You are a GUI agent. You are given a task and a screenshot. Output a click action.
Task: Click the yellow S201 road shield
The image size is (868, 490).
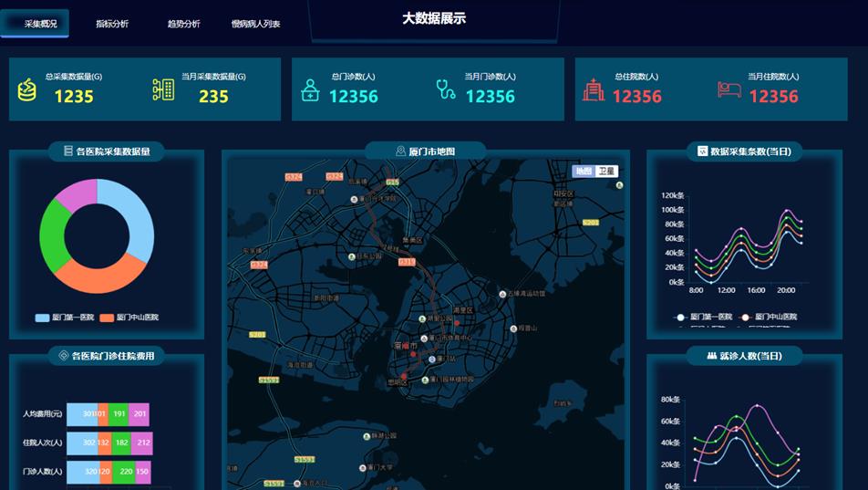coord(257,334)
